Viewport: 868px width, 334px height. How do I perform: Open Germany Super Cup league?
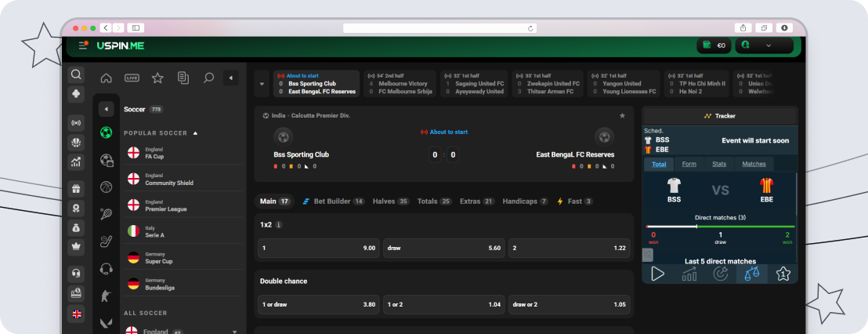pyautogui.click(x=183, y=258)
